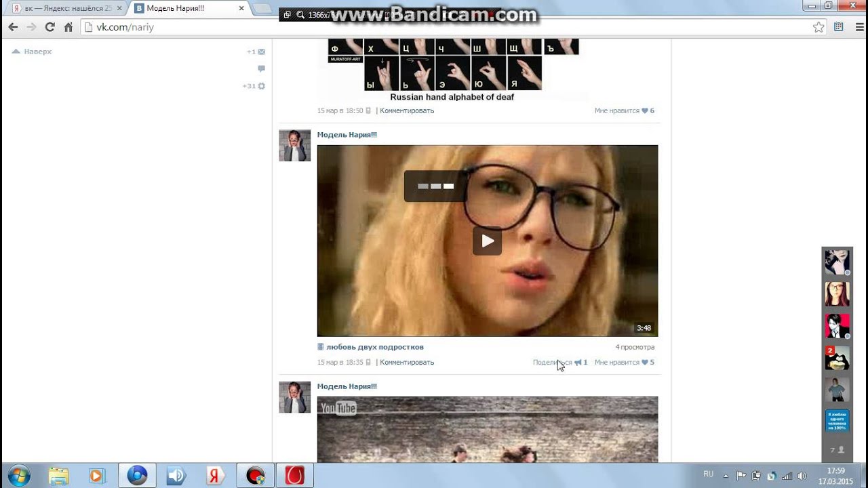Open the Yandex taskbar icon
This screenshot has width=868, height=488.
[x=216, y=475]
